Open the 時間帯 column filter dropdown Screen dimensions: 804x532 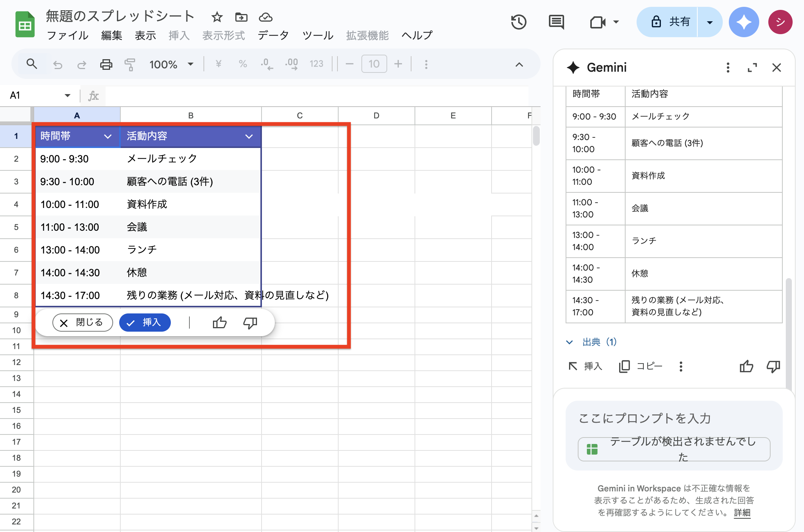108,136
